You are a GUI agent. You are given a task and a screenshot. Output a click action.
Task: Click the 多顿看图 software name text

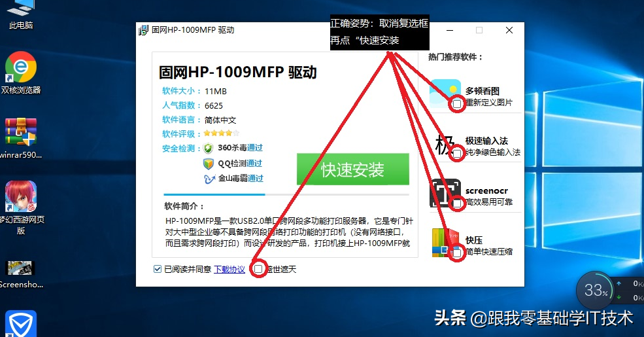pyautogui.click(x=482, y=91)
